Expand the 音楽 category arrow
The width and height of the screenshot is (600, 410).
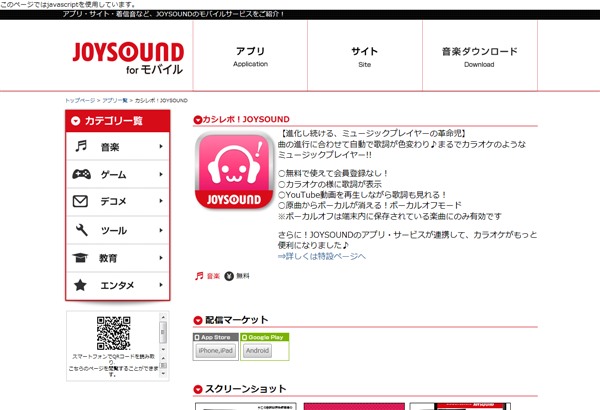pos(161,146)
